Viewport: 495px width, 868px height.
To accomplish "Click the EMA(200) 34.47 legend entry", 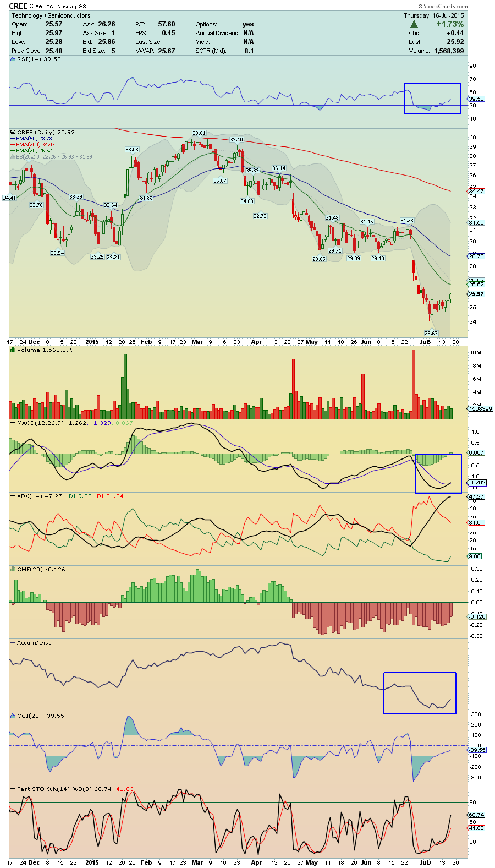I will (33, 145).
